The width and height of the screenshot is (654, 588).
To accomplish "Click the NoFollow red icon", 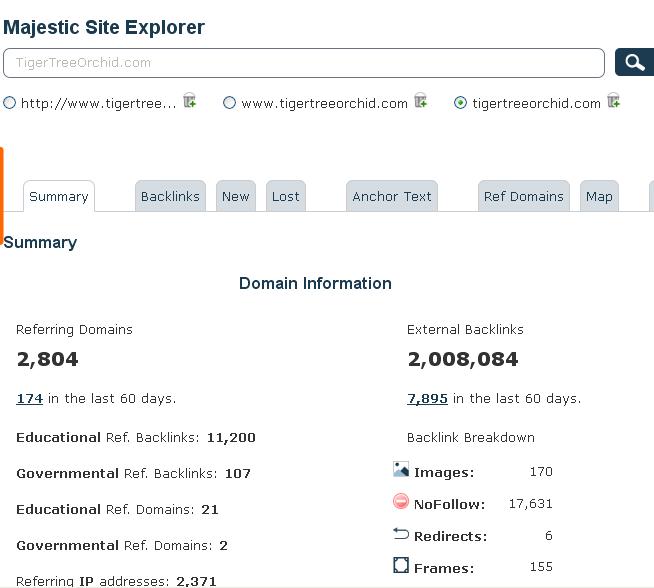I will [401, 501].
